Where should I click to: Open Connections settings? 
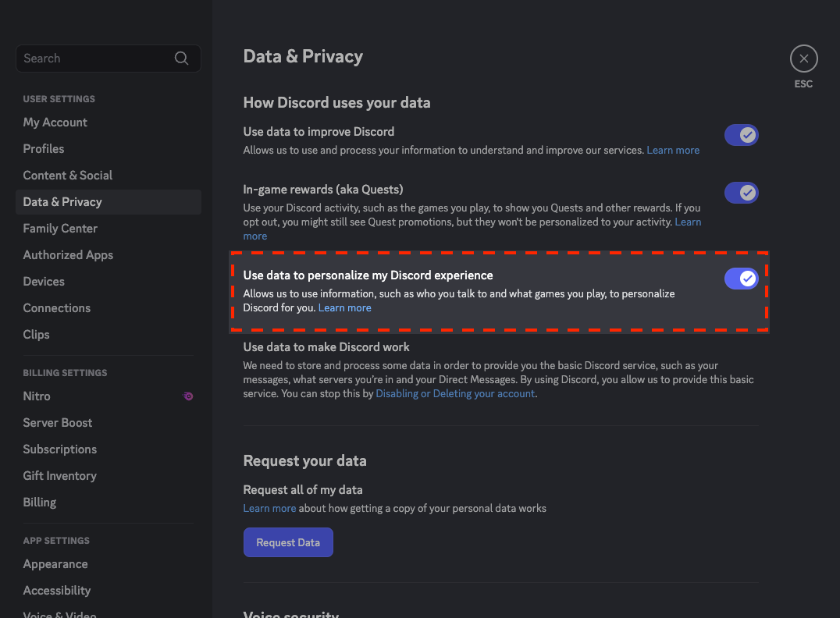57,308
